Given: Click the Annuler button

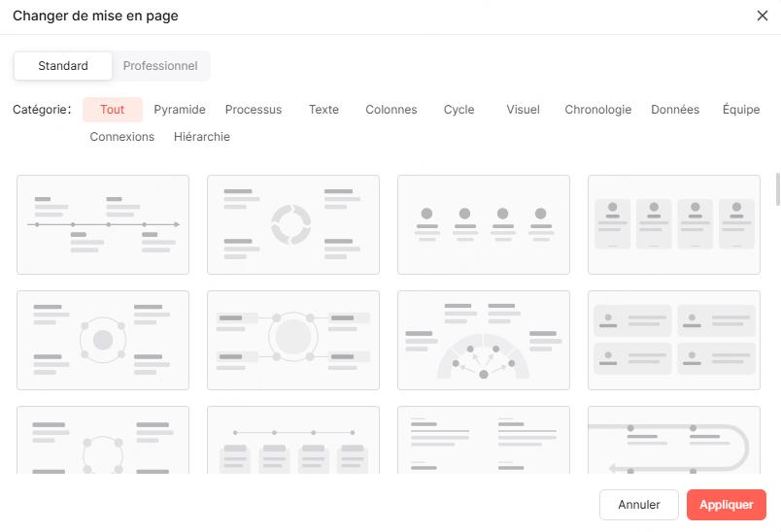Looking at the screenshot, I should click(x=639, y=505).
